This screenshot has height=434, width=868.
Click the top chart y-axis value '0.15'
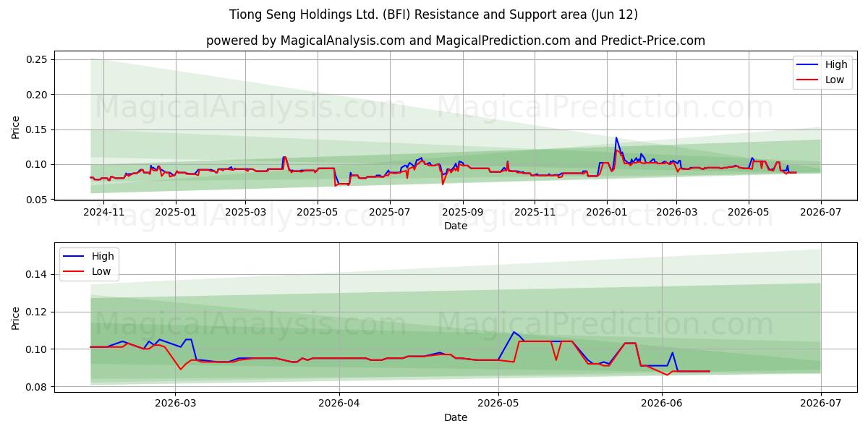point(37,129)
